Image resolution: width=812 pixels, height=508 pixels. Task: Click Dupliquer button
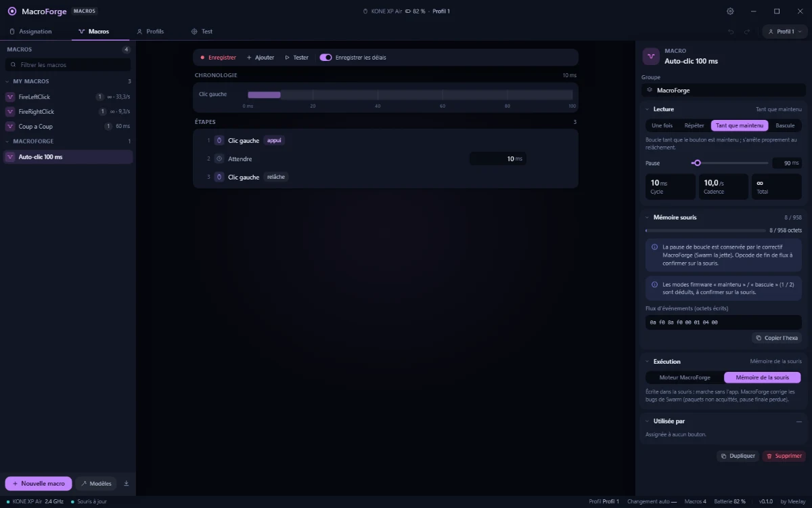[738, 456]
